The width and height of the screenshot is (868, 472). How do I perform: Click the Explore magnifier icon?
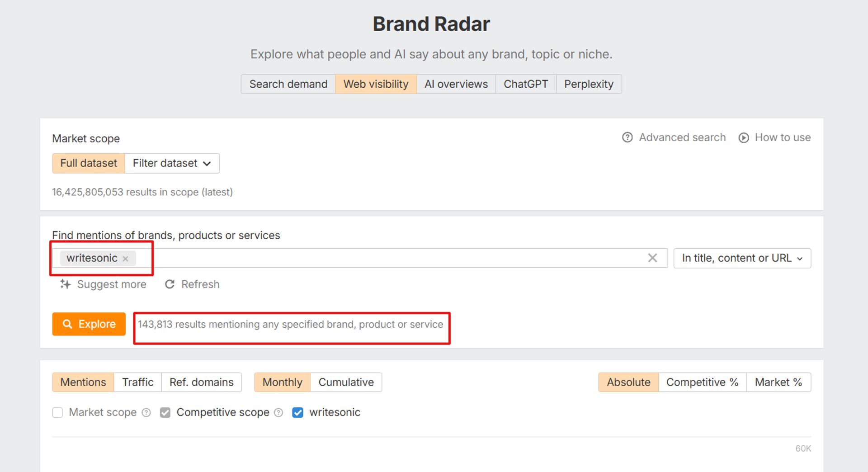click(67, 324)
